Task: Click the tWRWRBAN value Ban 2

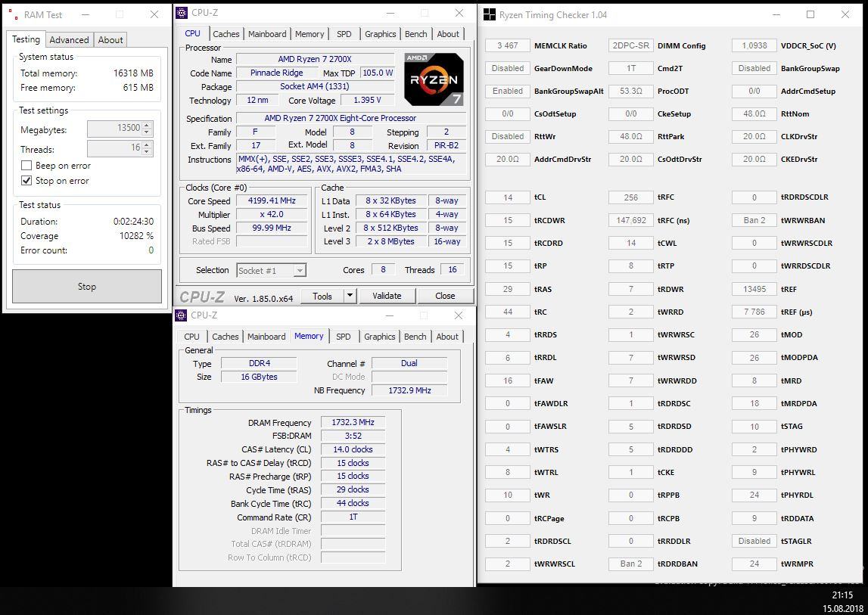Action: click(x=754, y=220)
